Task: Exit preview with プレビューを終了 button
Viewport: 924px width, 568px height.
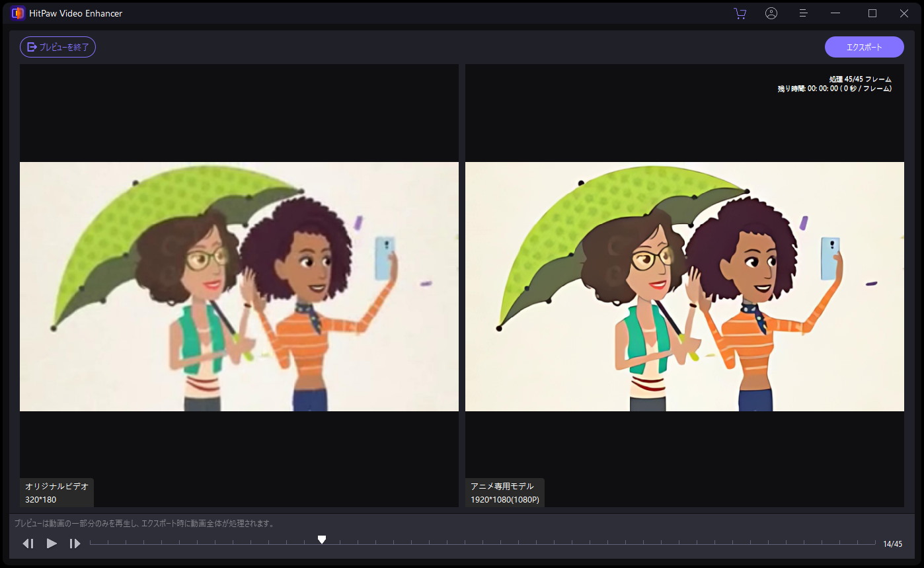Action: pos(58,47)
